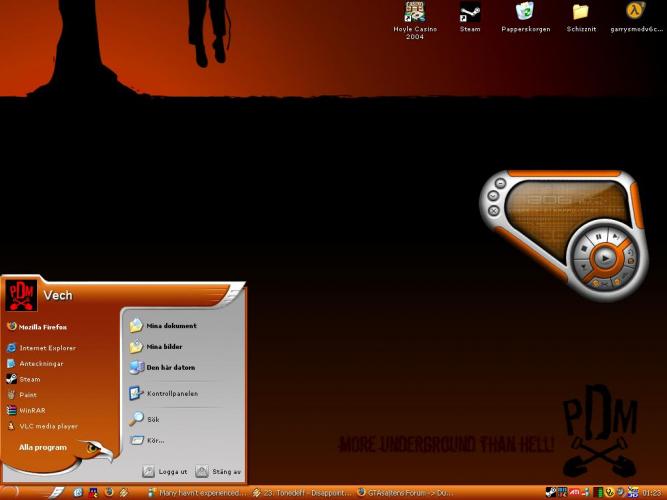Open the Schizznit folder on desktop
The image size is (667, 500).
click(580, 12)
